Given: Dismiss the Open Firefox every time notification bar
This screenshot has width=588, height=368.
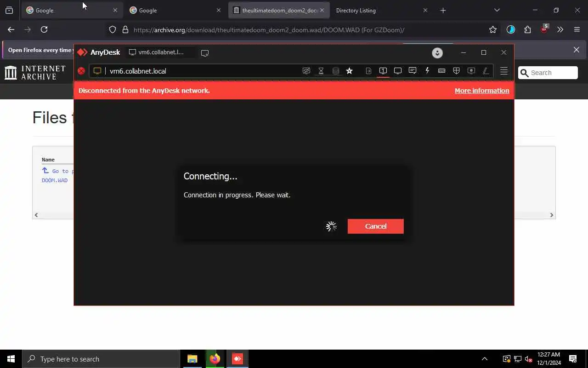Looking at the screenshot, I should click(577, 50).
